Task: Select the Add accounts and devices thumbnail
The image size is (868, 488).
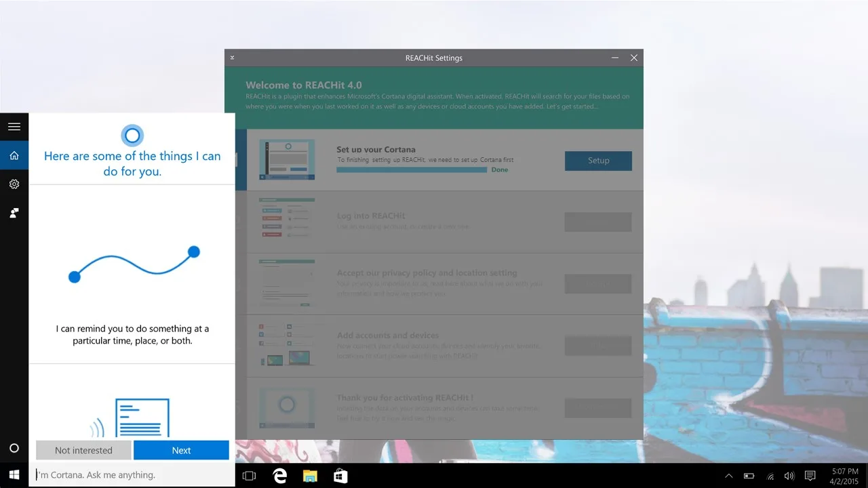Action: (x=287, y=344)
